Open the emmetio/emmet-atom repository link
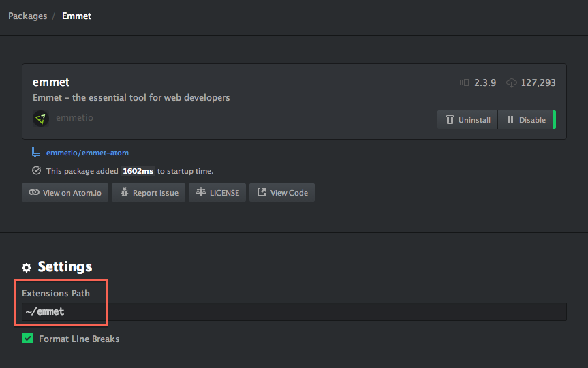Image resolution: width=588 pixels, height=368 pixels. [x=87, y=153]
